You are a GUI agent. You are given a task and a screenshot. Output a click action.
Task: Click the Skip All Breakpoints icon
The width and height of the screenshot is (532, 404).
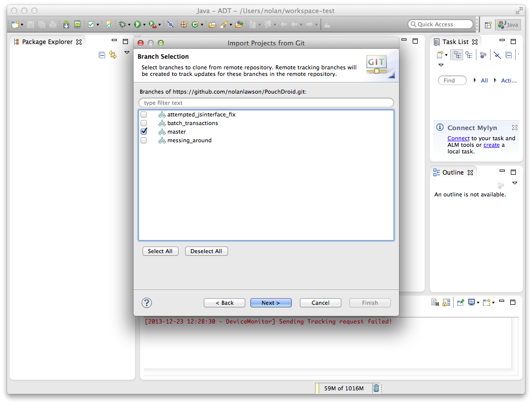coord(170,24)
